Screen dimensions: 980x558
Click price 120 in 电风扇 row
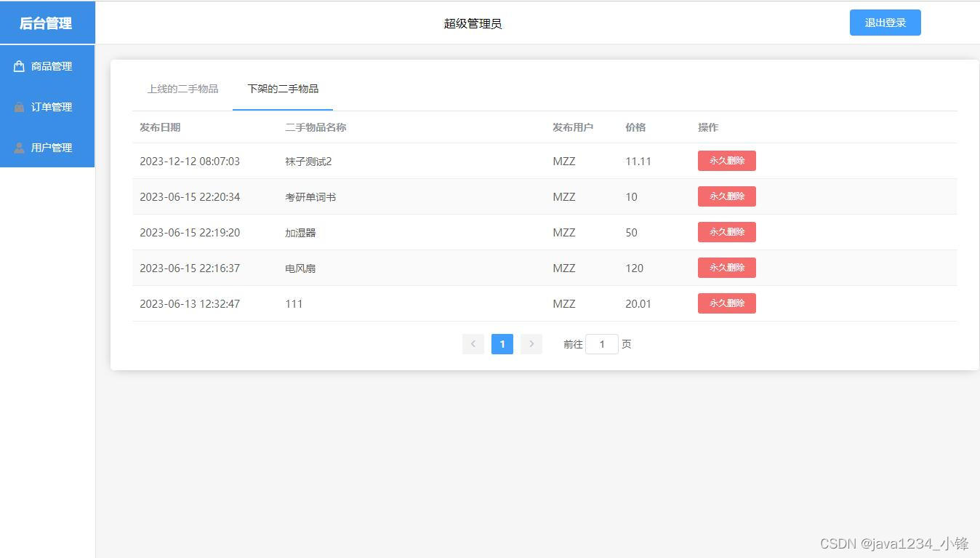tap(634, 268)
